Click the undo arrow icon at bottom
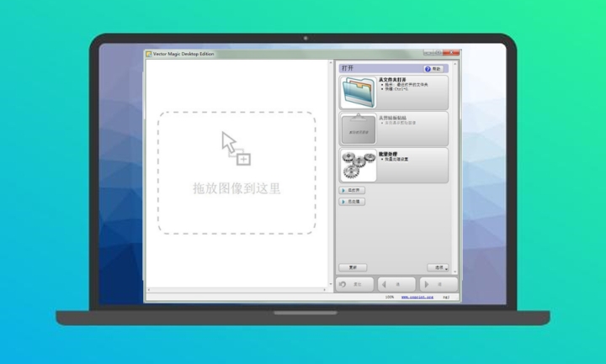Screen dimensions: 606x364 [343, 285]
